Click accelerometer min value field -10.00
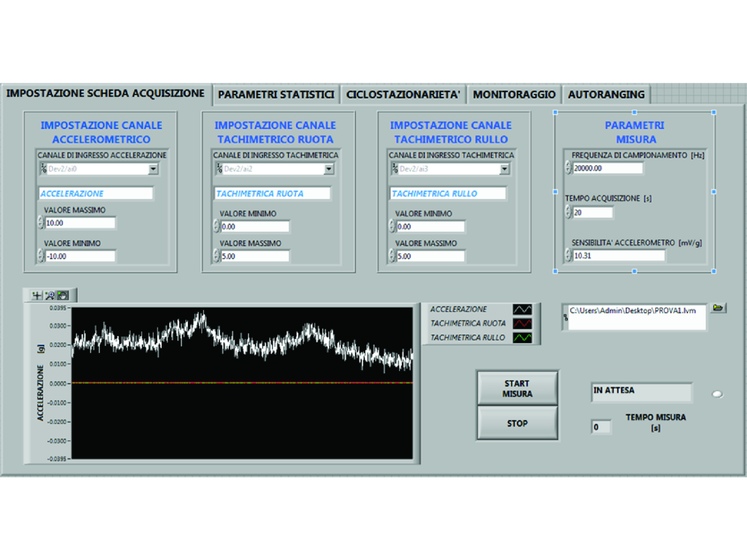Image resolution: width=747 pixels, height=560 pixels. pyautogui.click(x=80, y=256)
